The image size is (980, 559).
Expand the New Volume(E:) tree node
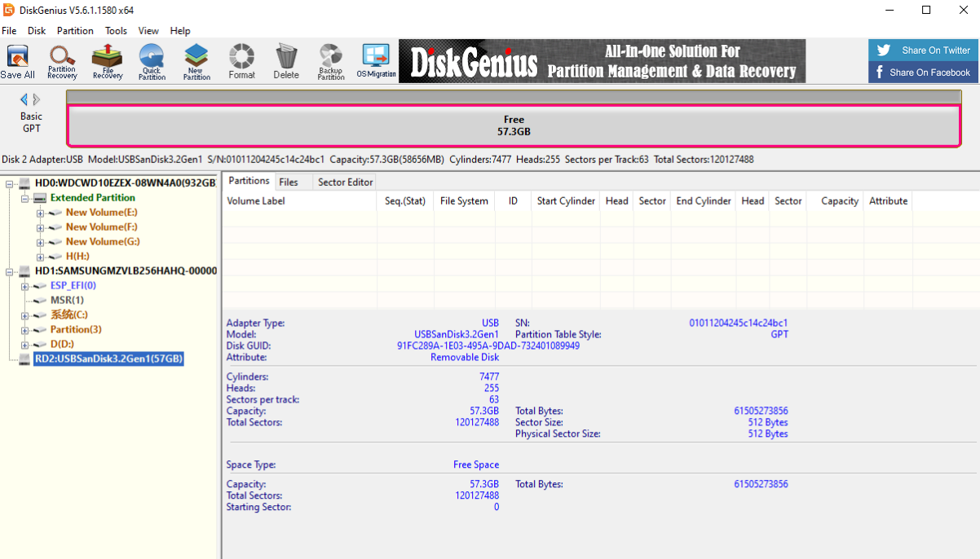tap(40, 213)
